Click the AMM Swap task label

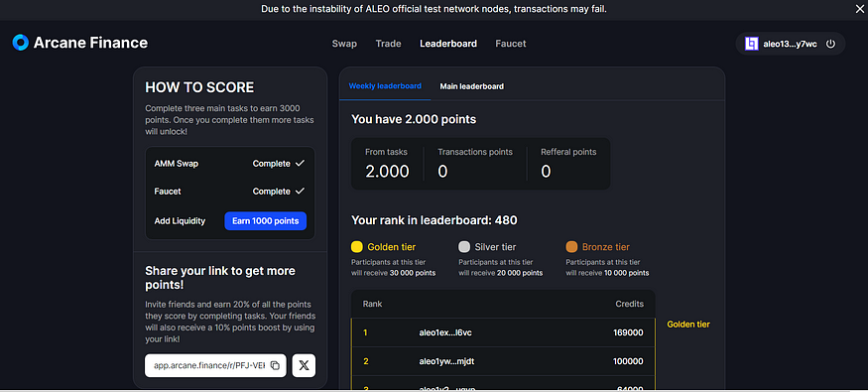176,164
